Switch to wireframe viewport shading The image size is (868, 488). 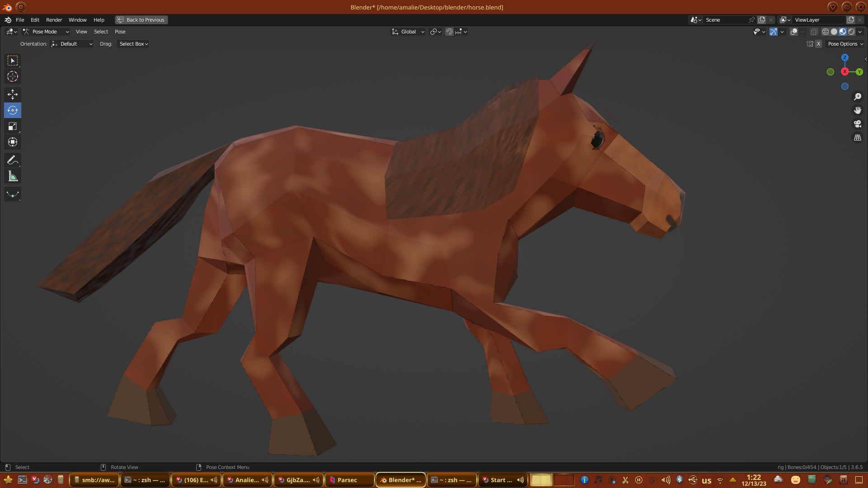coord(825,32)
